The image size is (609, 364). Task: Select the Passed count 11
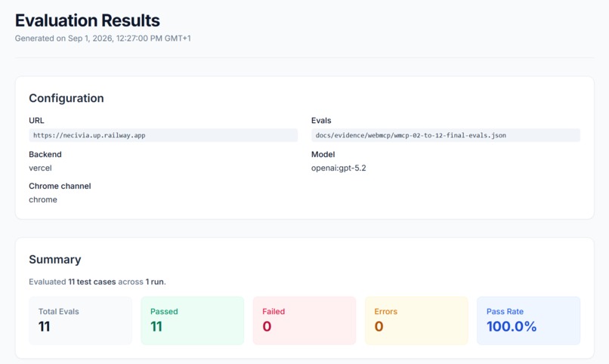[156, 326]
